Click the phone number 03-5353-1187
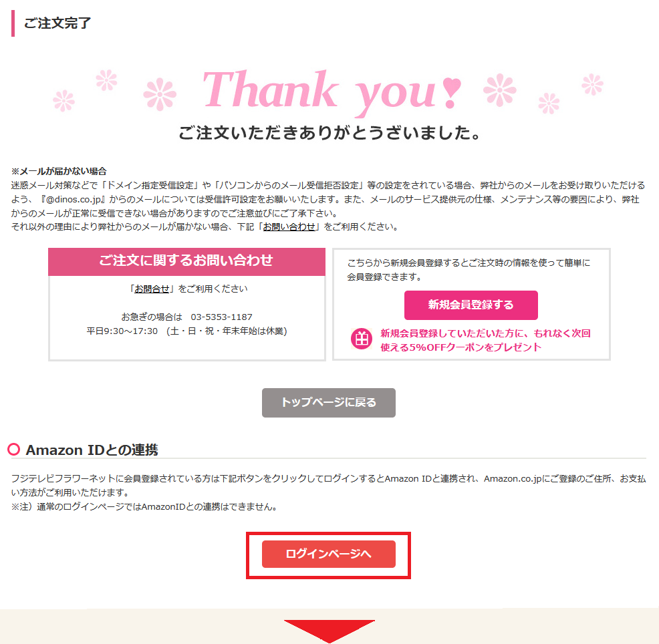The image size is (659, 644). pos(221,317)
